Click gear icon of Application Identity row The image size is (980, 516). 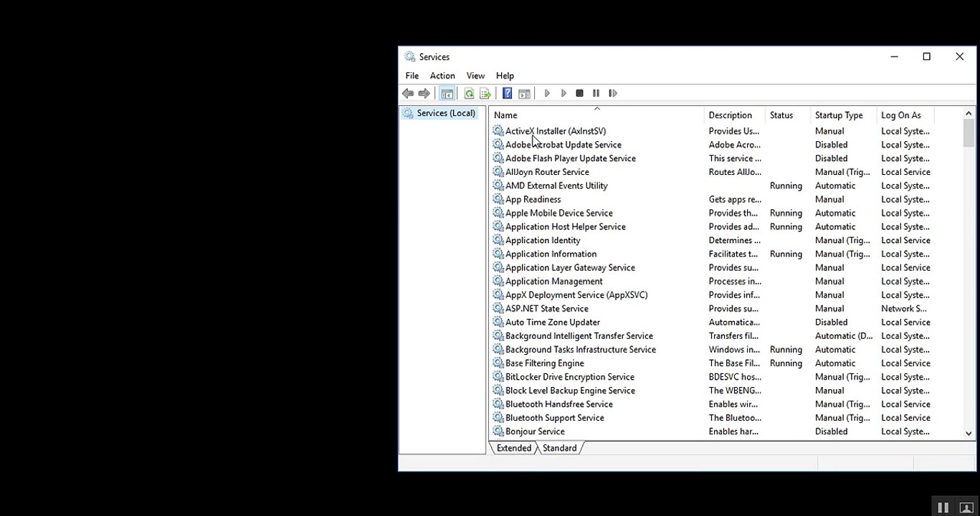tap(498, 240)
